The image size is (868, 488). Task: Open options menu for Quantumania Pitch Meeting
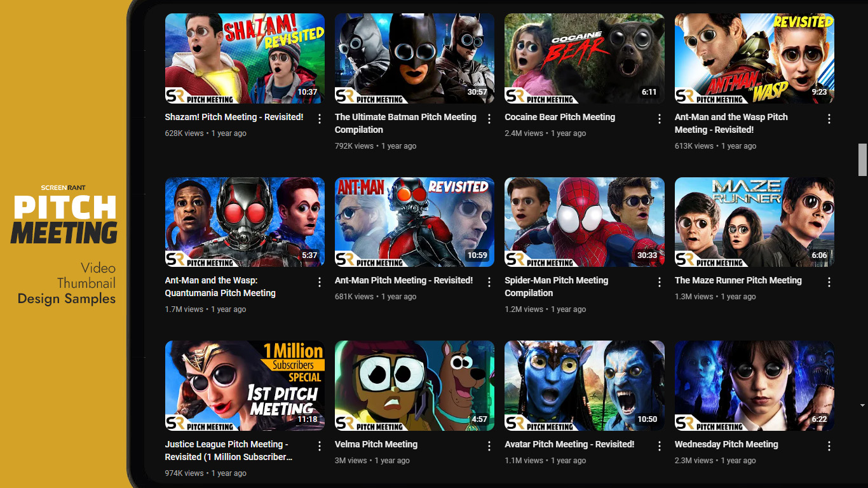320,282
